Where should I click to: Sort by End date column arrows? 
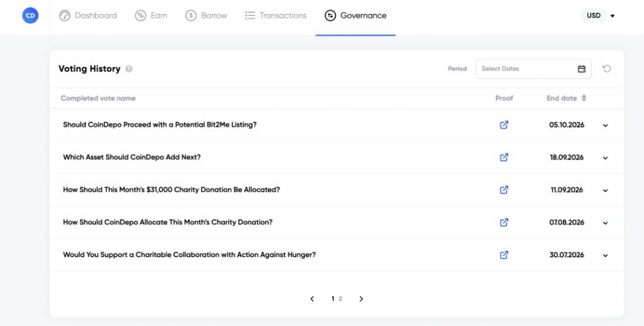(x=584, y=98)
